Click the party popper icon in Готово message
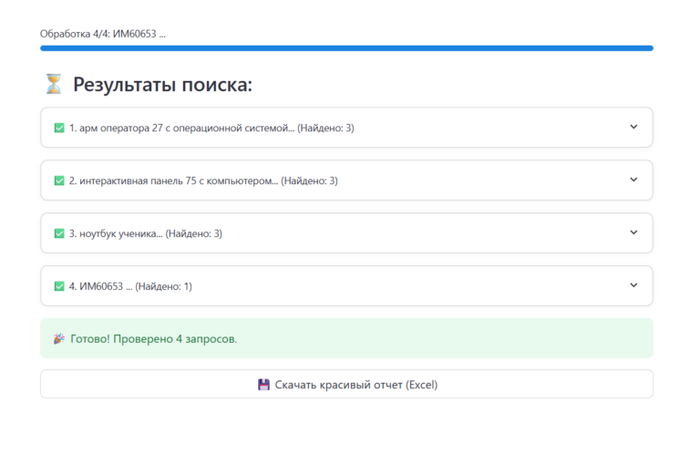The height and width of the screenshot is (454, 700). coord(59,339)
